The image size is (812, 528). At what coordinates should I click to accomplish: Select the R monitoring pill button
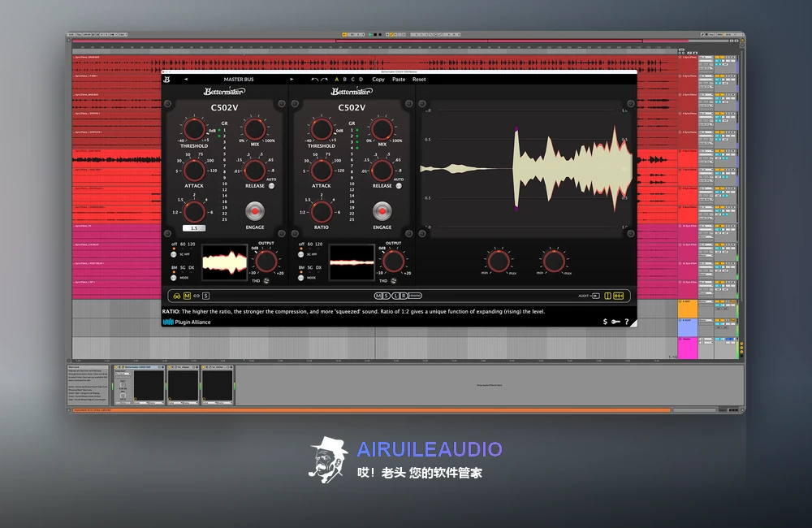click(x=404, y=296)
